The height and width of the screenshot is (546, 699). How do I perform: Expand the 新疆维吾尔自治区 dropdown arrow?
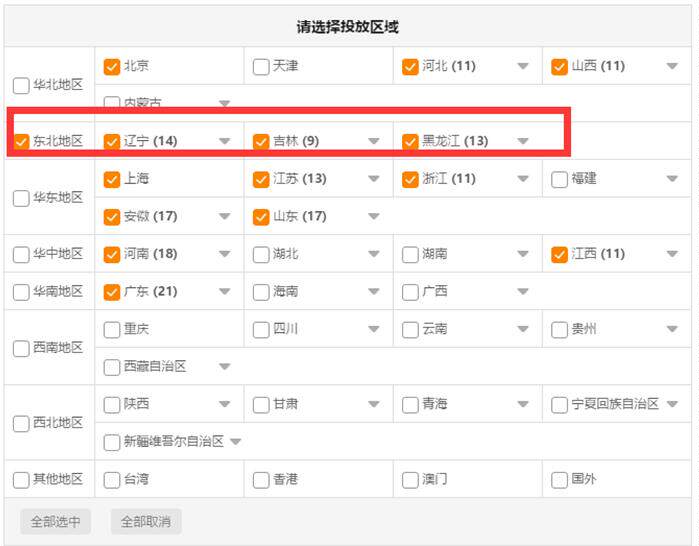235,442
